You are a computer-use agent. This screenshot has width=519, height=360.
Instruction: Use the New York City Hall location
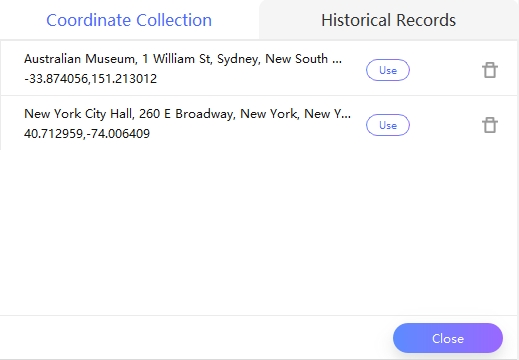point(388,125)
